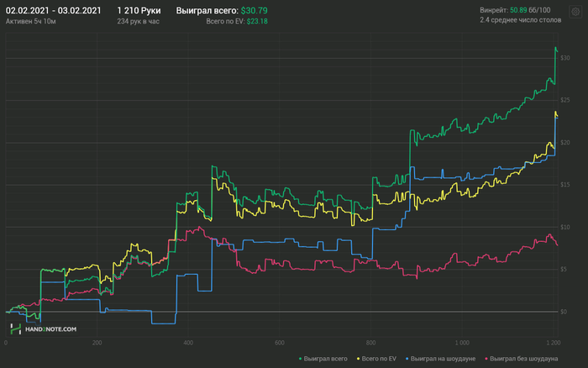Image resolution: width=588 pixels, height=368 pixels.
Task: Click the '234 рук в час' rate text
Action: [x=138, y=21]
